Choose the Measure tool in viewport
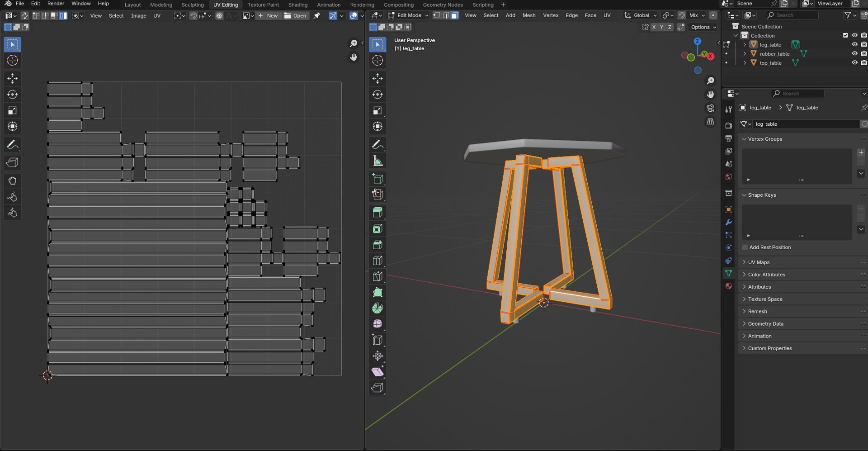 pos(377,161)
